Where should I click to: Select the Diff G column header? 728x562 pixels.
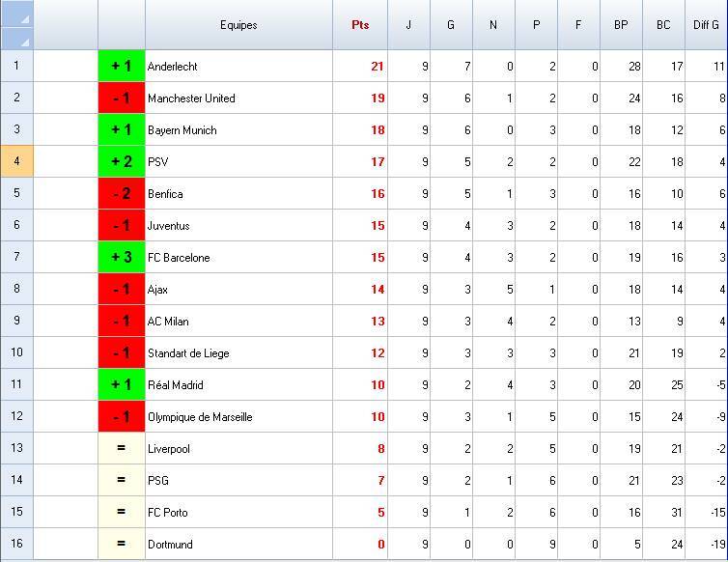click(706, 25)
